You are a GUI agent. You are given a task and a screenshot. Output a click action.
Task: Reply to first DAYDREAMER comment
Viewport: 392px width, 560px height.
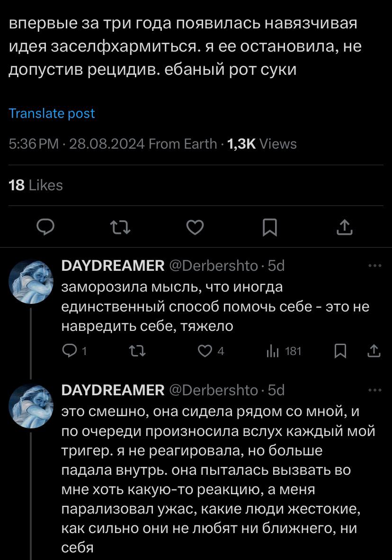pos(69,351)
